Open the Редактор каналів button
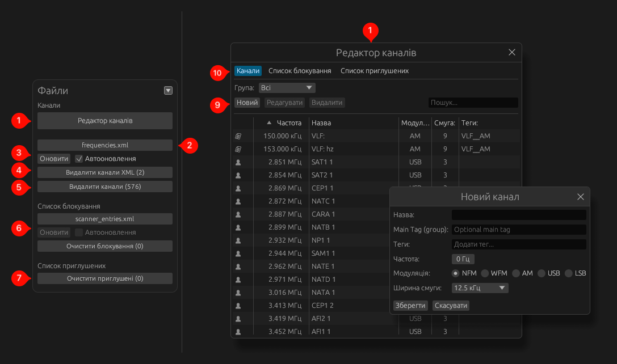This screenshot has height=364, width=617. click(104, 121)
